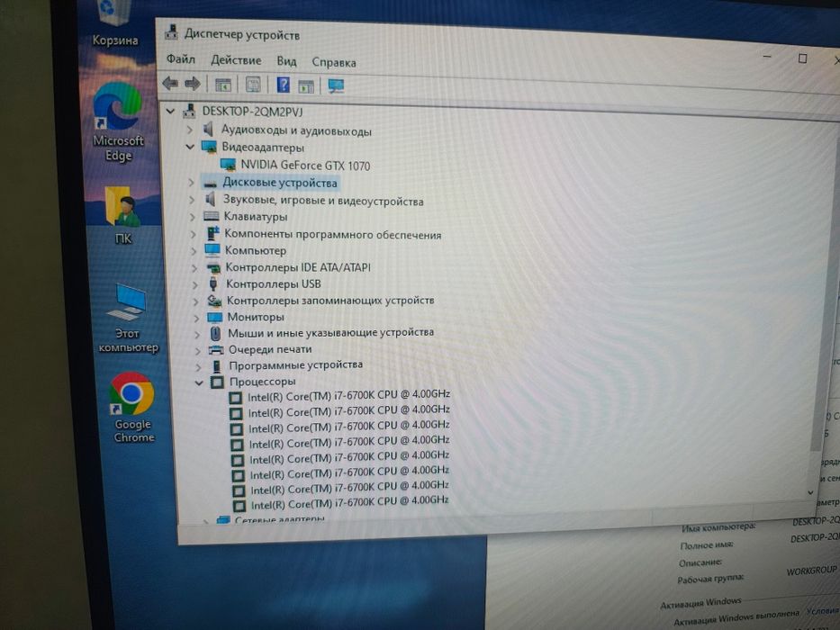Expand the Клавиатуры category
Image resolution: width=840 pixels, height=630 pixels.
(x=193, y=216)
